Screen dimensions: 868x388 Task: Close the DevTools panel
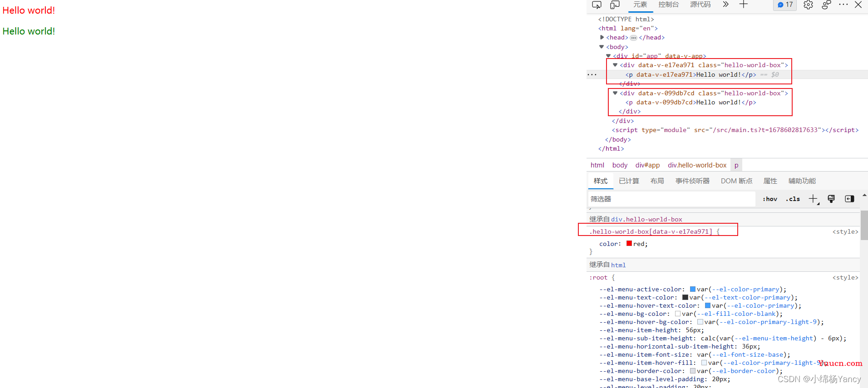(x=858, y=5)
